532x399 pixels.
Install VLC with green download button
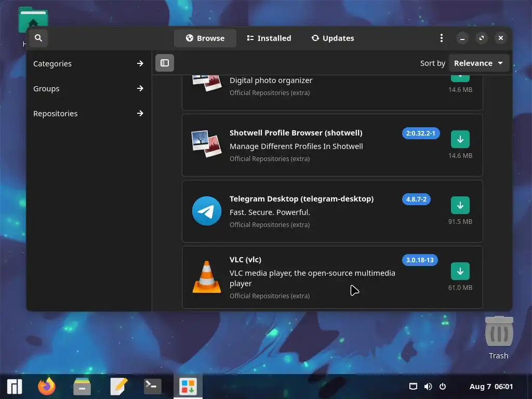tap(460, 271)
